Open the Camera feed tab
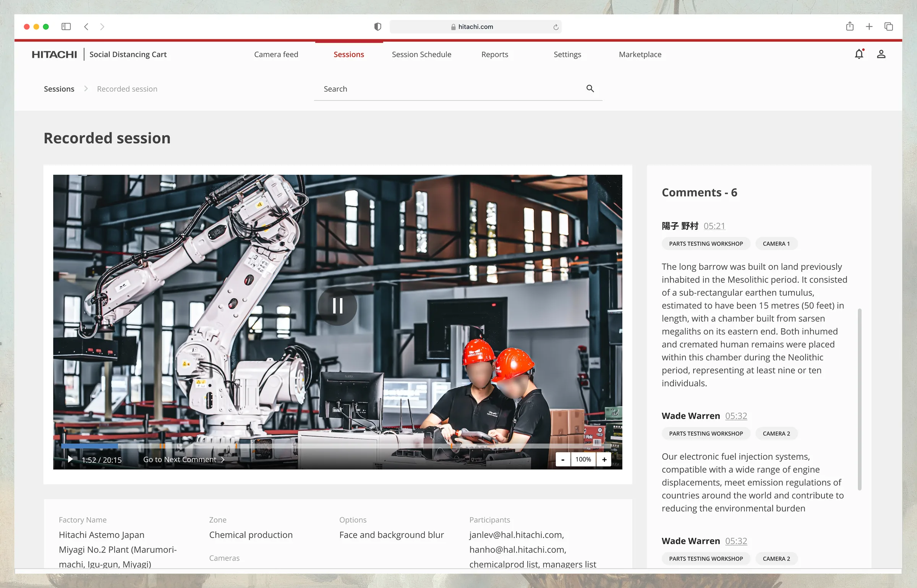917x588 pixels. pos(276,55)
